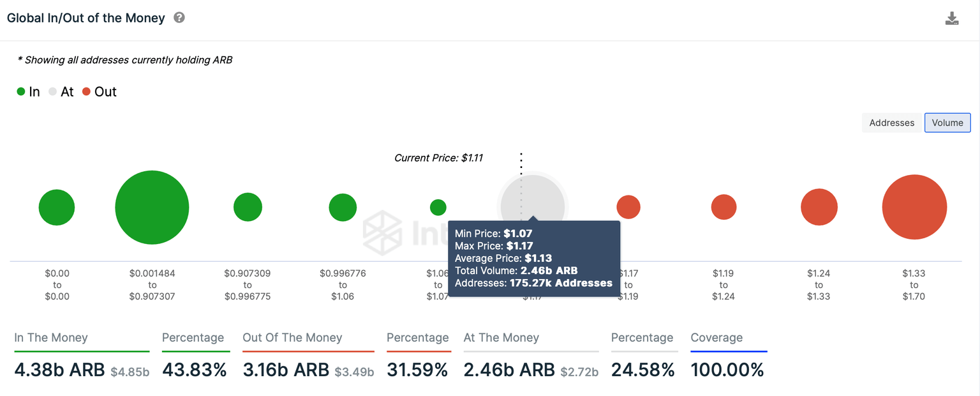Image resolution: width=980 pixels, height=396 pixels.
Task: Click the $0.907309 to $0.996775 bubble
Action: [248, 208]
